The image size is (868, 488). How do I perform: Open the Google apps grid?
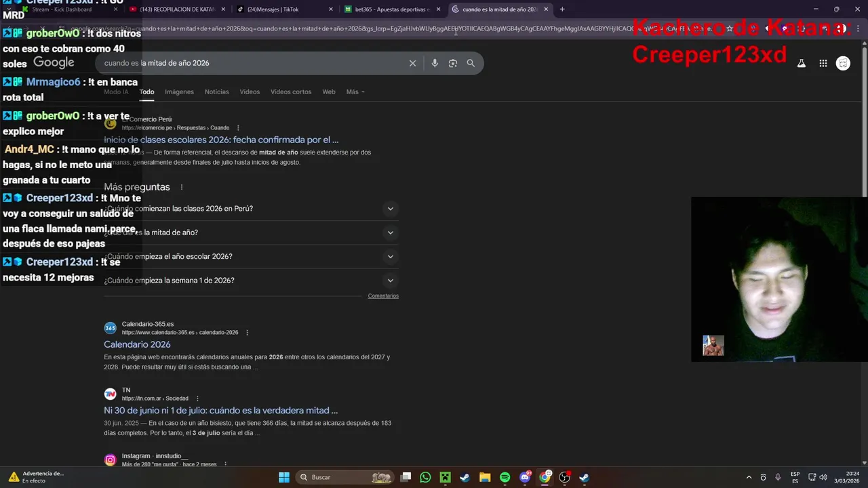[x=823, y=63]
